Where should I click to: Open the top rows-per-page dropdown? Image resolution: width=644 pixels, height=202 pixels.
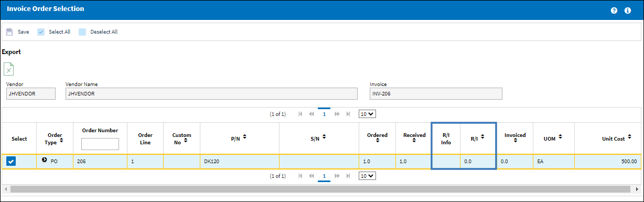coord(367,114)
